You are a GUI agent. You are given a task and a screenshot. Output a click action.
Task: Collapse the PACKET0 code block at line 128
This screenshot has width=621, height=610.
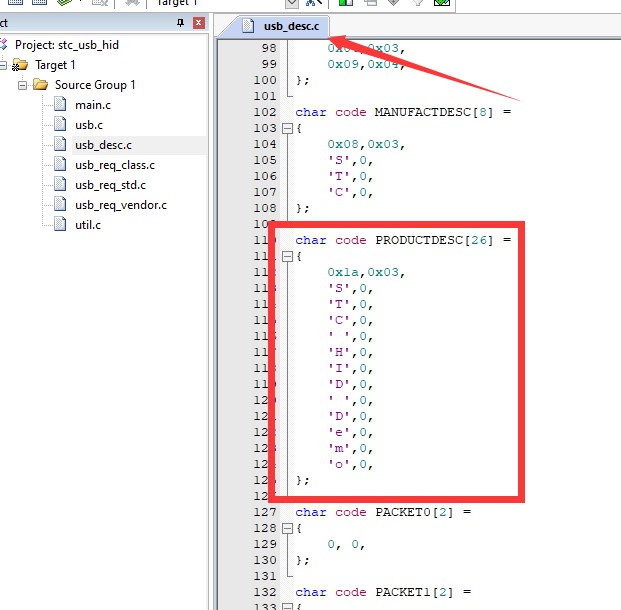(287, 528)
